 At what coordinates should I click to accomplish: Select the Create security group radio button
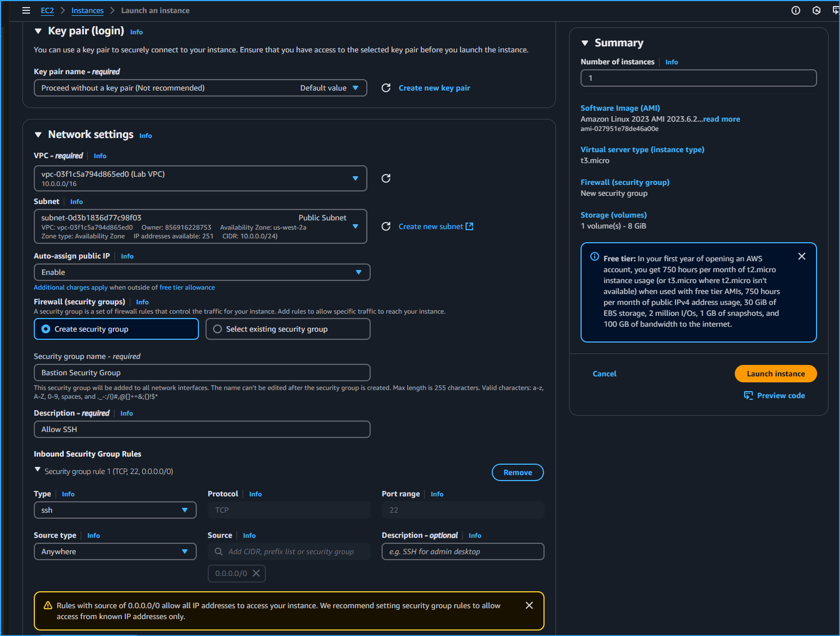point(45,329)
